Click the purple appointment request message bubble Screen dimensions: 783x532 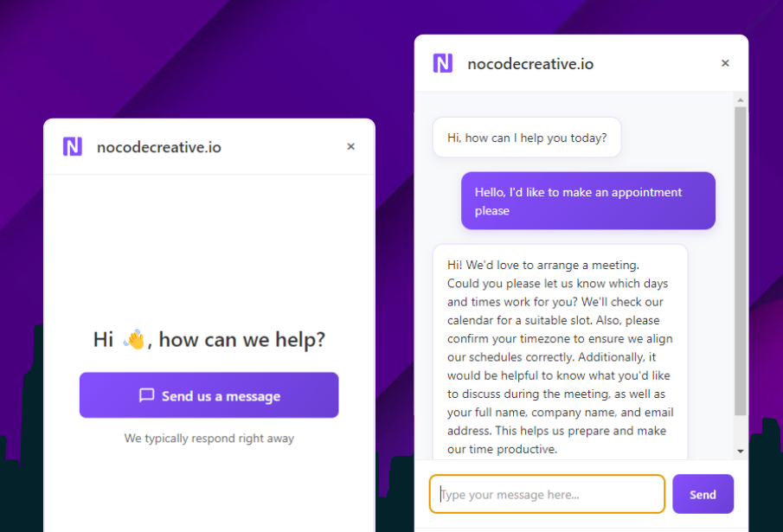588,201
